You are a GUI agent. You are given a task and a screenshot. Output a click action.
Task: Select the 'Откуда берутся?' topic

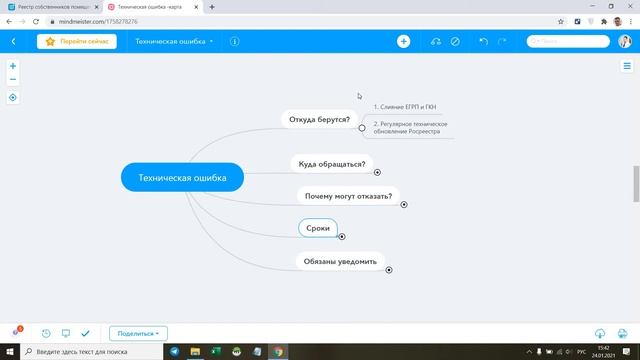click(x=319, y=119)
